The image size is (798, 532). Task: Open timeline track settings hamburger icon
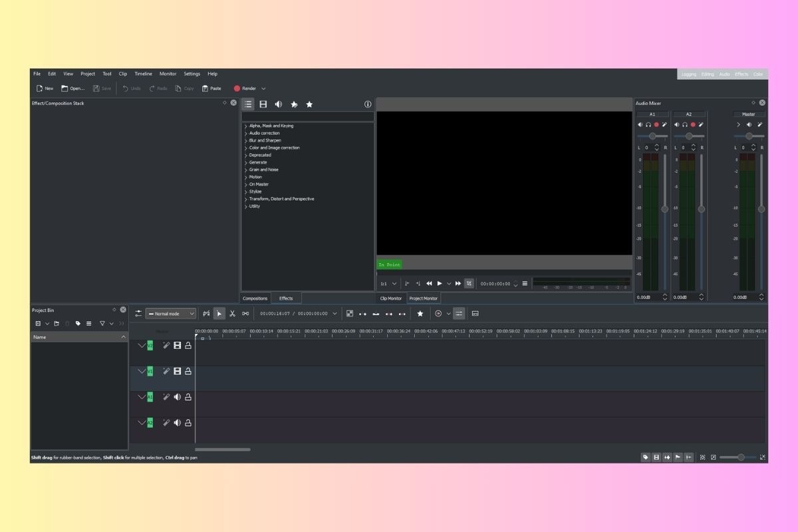(138, 313)
